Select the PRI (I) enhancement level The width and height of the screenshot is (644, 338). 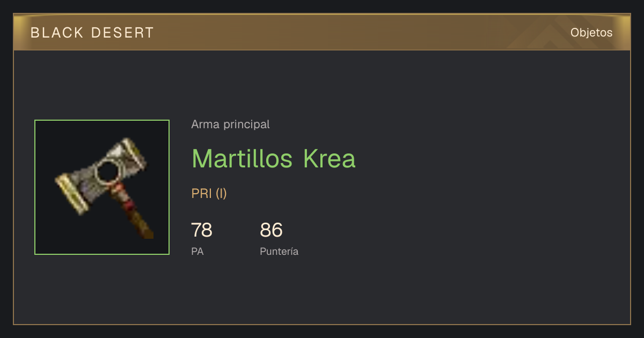pos(209,194)
